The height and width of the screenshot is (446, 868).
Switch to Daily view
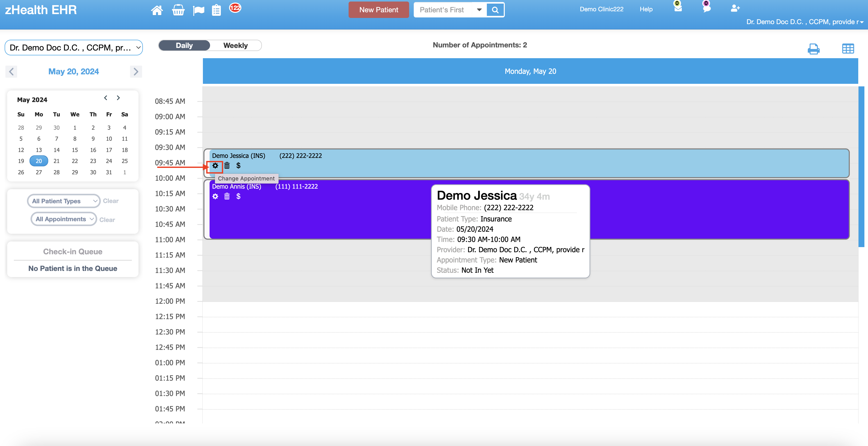(x=184, y=45)
